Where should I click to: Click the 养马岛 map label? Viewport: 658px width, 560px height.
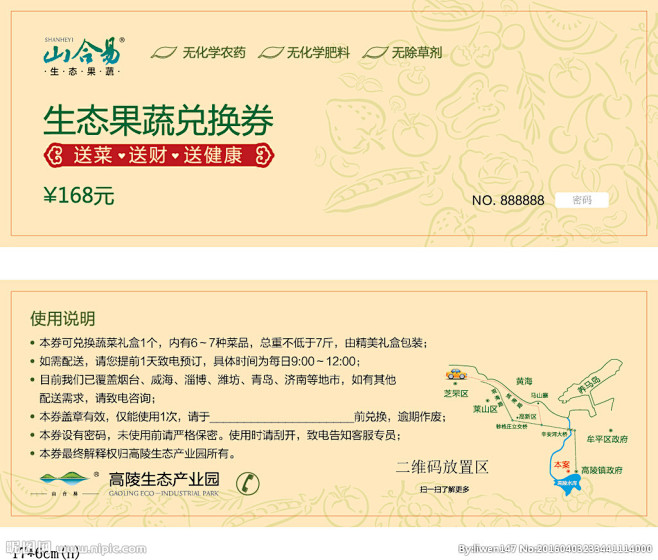click(x=589, y=385)
